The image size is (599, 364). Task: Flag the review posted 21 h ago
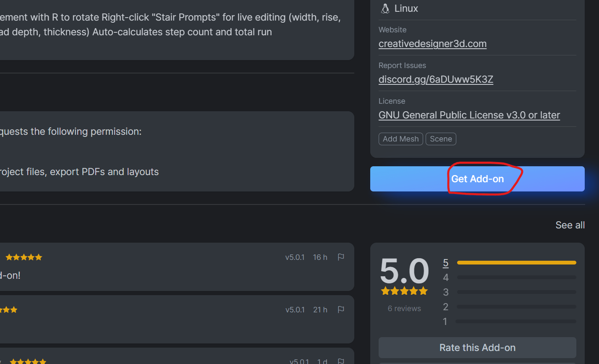[x=341, y=309]
